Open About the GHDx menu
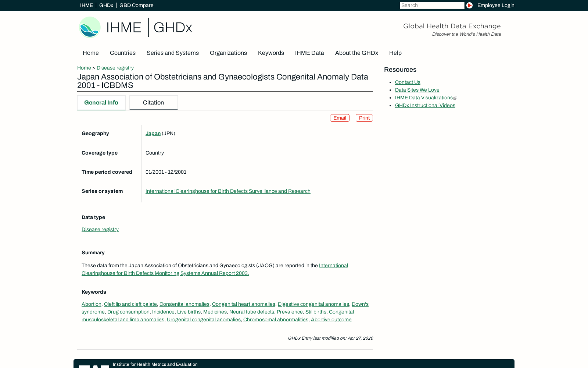Screen dimensions: 588x368 click(356, 53)
